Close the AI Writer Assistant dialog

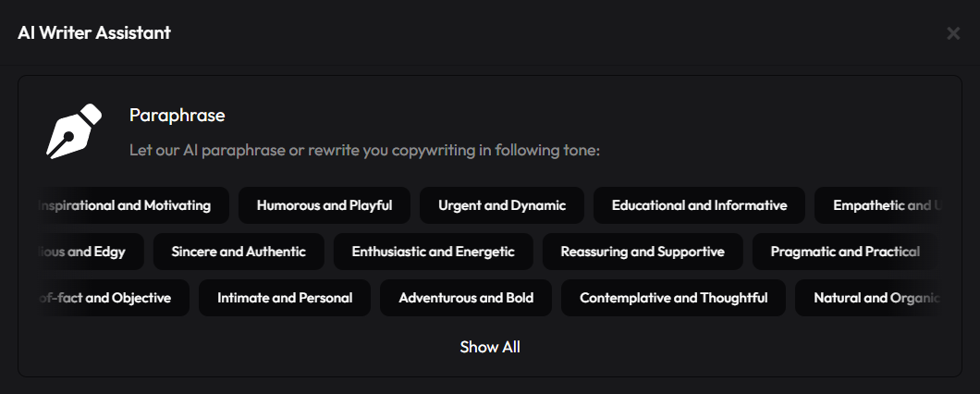953,33
